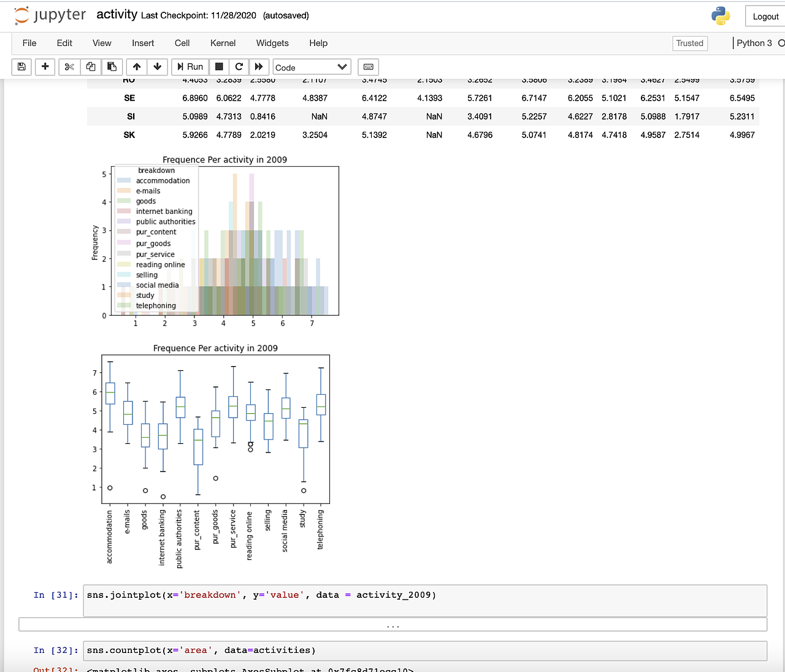Rename the notebook titled activity
785x672 pixels.
(x=117, y=14)
